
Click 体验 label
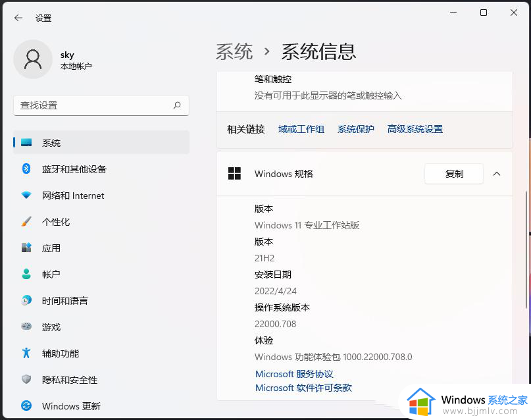pyautogui.click(x=264, y=340)
